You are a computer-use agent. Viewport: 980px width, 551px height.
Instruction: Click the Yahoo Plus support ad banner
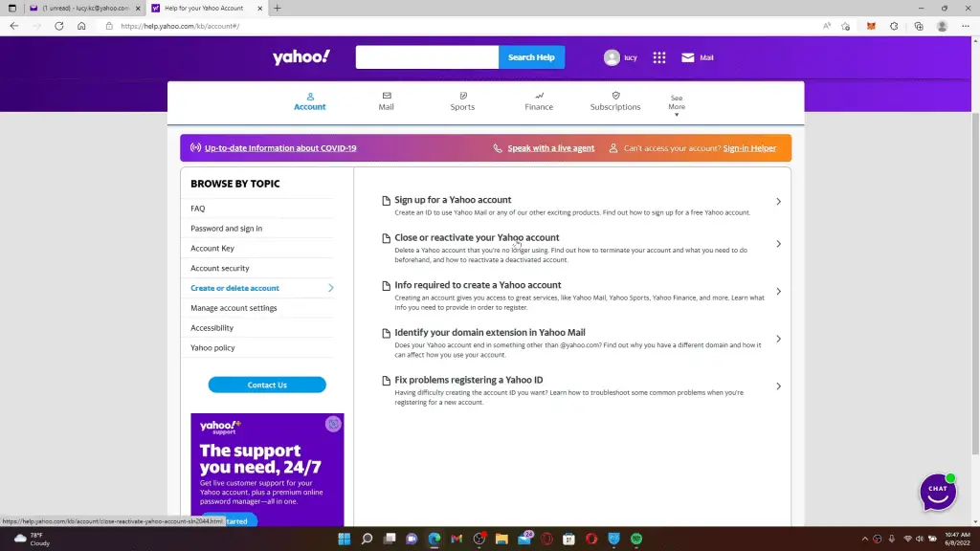[267, 469]
